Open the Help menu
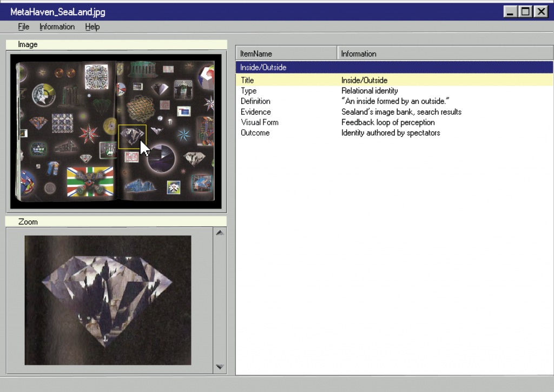 click(x=92, y=26)
